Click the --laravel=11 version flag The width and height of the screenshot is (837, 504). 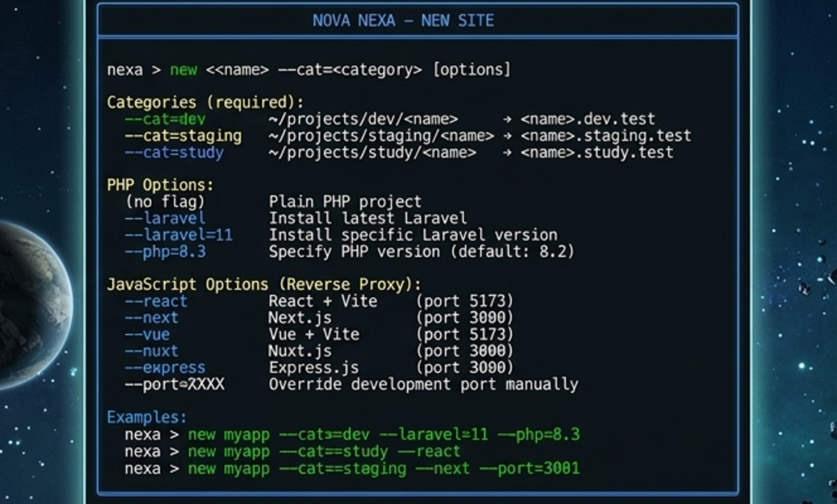click(x=178, y=235)
